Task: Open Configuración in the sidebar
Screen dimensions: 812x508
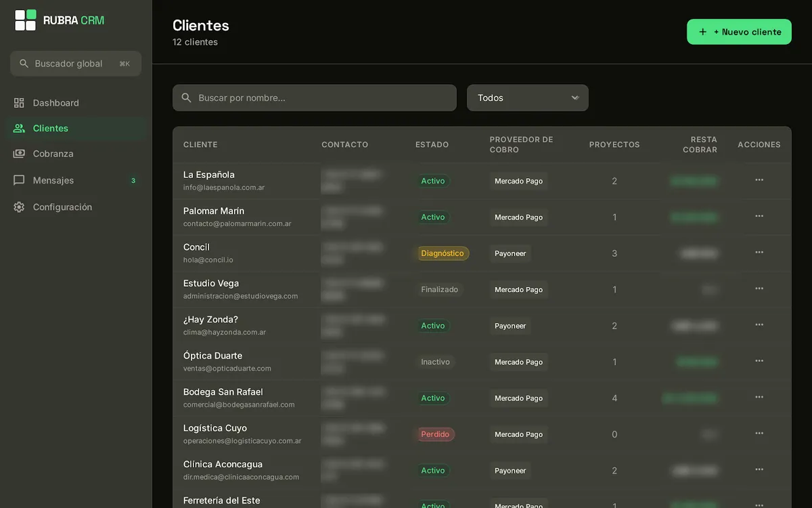Action: 76,207
